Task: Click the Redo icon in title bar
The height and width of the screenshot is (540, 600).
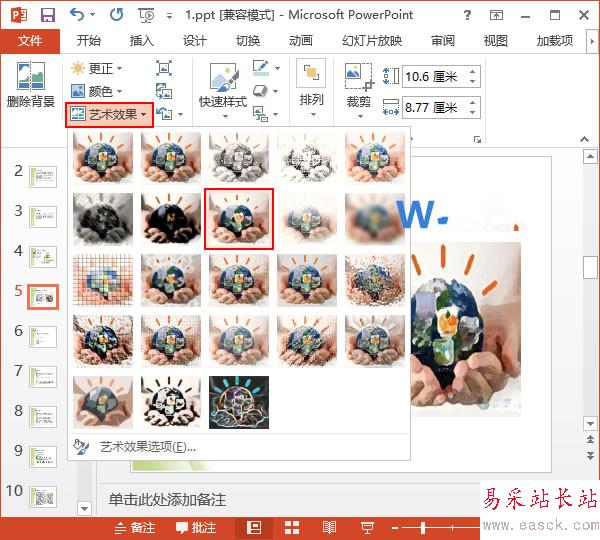Action: pos(117,15)
